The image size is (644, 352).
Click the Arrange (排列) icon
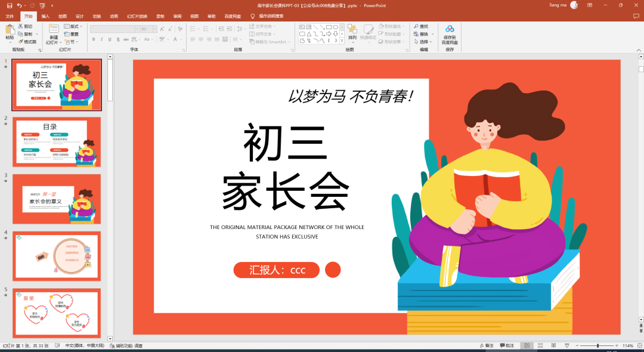coord(352,30)
